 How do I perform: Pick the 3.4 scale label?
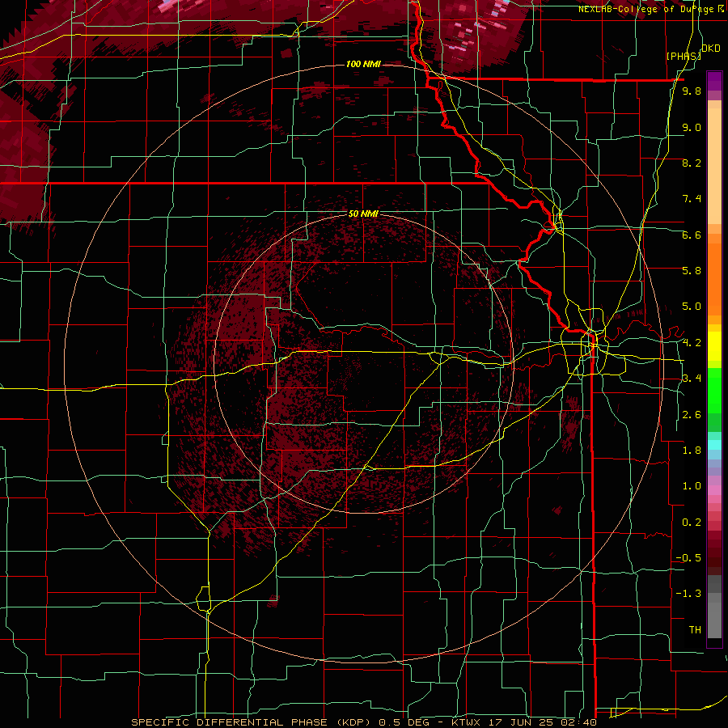692,379
